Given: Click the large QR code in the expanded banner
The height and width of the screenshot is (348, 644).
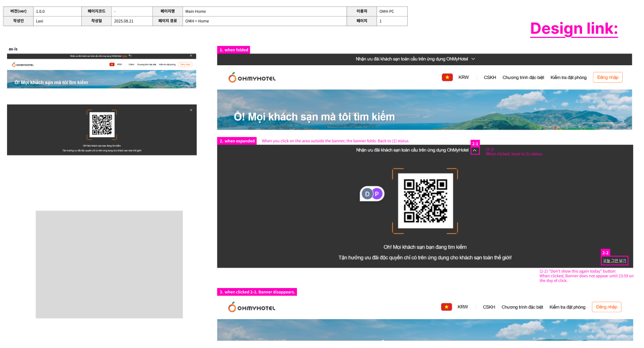Looking at the screenshot, I should point(426,201).
